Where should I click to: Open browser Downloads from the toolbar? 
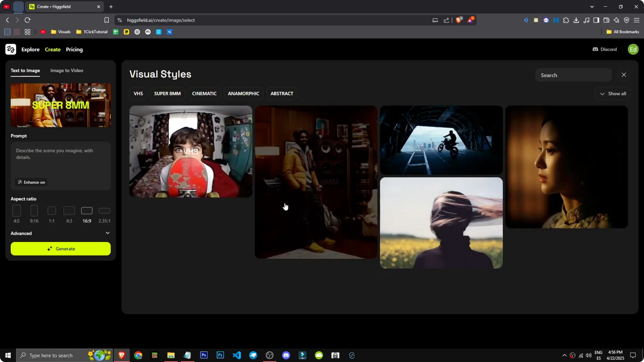(577, 20)
